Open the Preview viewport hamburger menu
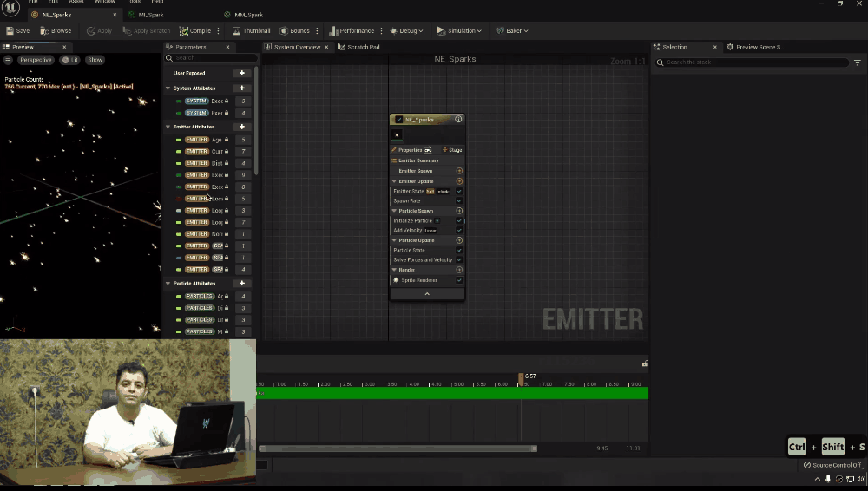This screenshot has height=491, width=868. pyautogui.click(x=8, y=60)
